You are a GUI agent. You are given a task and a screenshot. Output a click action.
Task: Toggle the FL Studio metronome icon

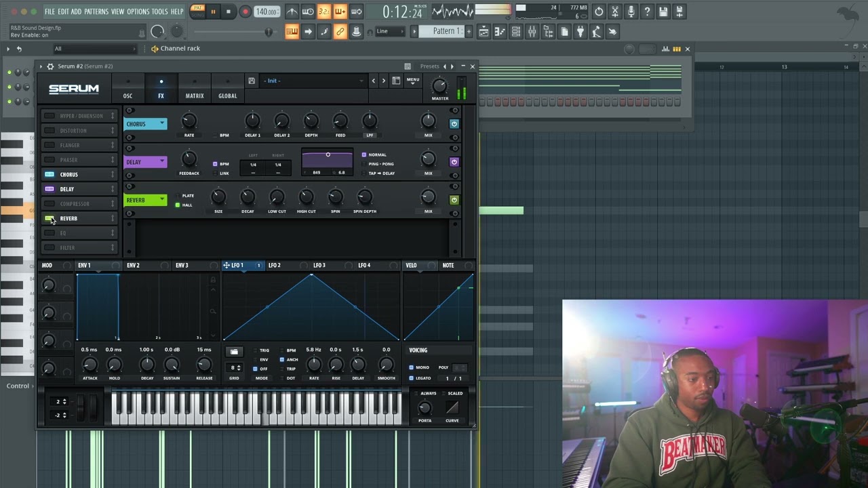[x=292, y=12]
